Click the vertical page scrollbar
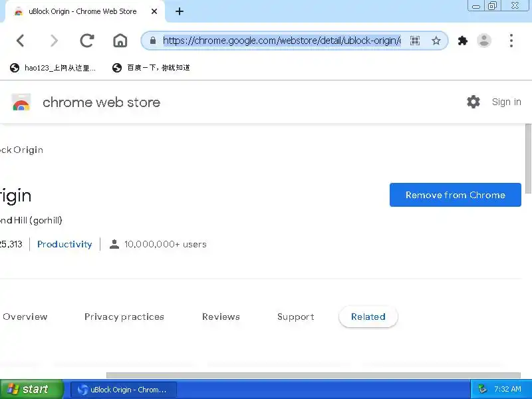The image size is (532, 399). [528, 158]
